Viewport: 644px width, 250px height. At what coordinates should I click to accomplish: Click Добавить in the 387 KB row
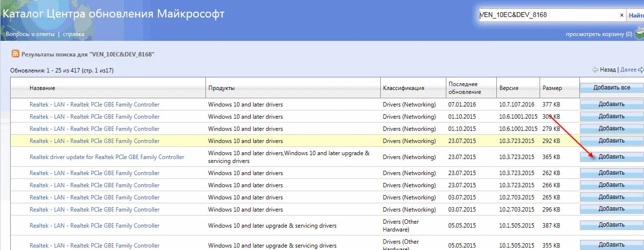click(x=611, y=225)
